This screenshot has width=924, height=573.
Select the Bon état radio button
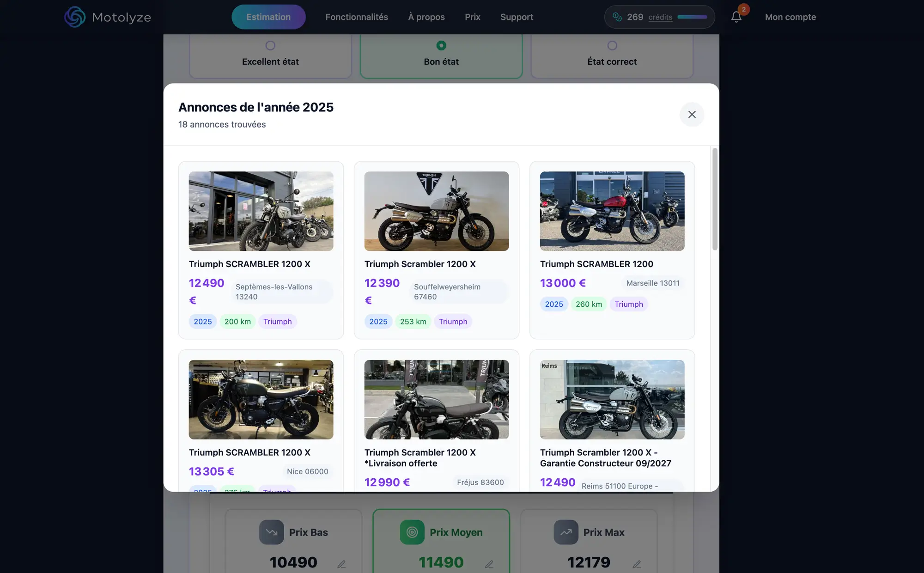coord(441,45)
